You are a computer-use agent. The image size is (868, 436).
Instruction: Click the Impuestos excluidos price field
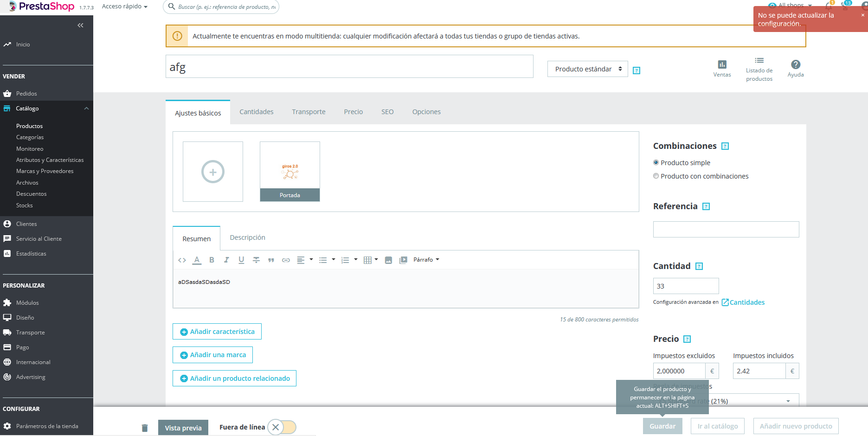[x=679, y=371]
